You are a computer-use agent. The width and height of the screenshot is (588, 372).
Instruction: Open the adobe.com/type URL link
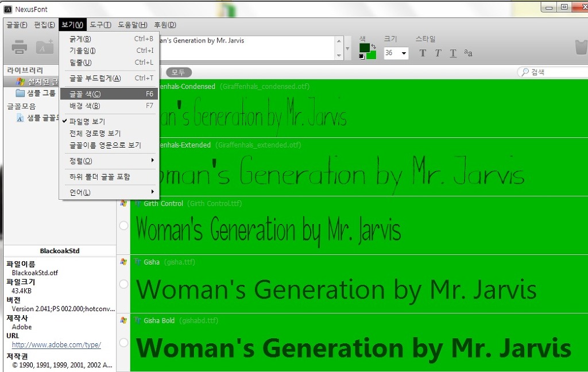coord(56,344)
